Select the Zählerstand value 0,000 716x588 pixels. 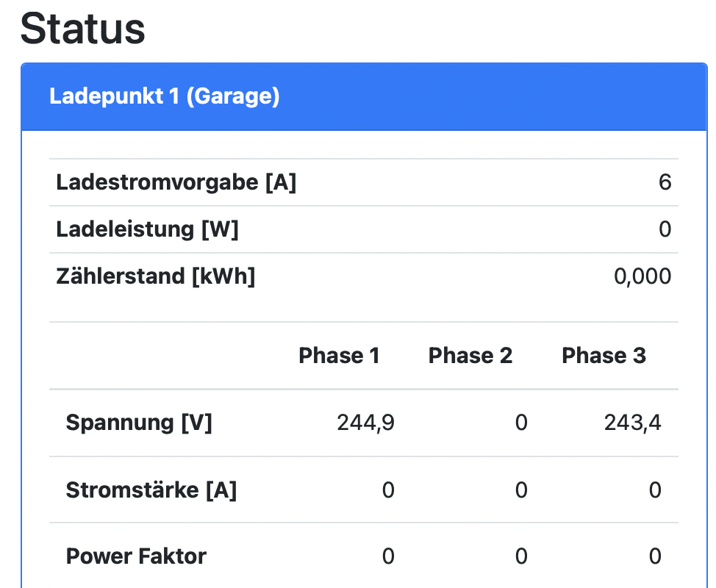point(642,276)
